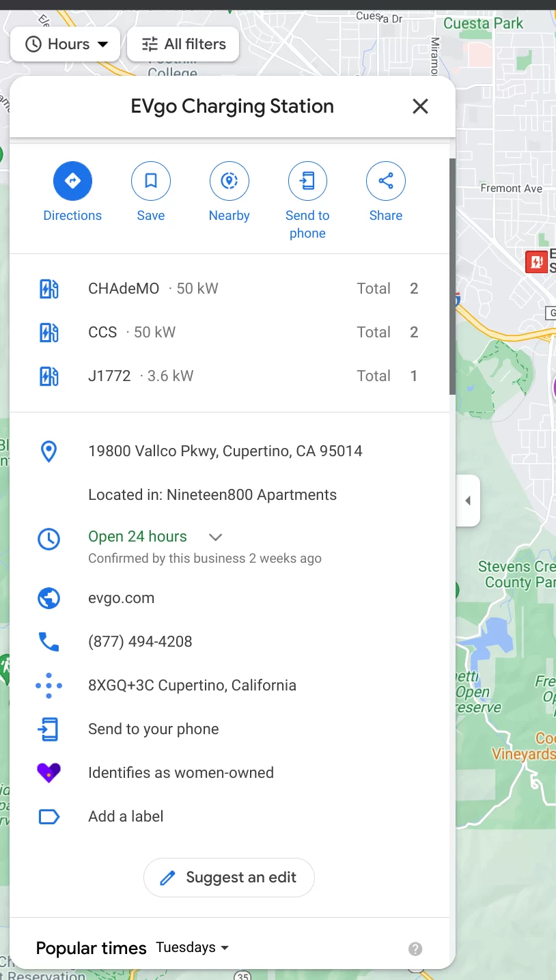Open All filters panel
The width and height of the screenshot is (556, 980).
point(183,44)
